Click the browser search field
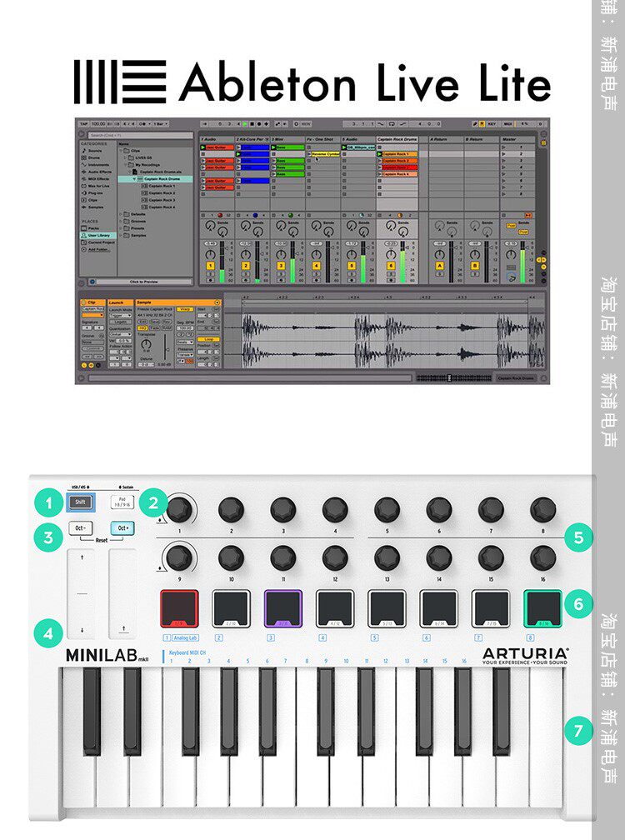 141,136
